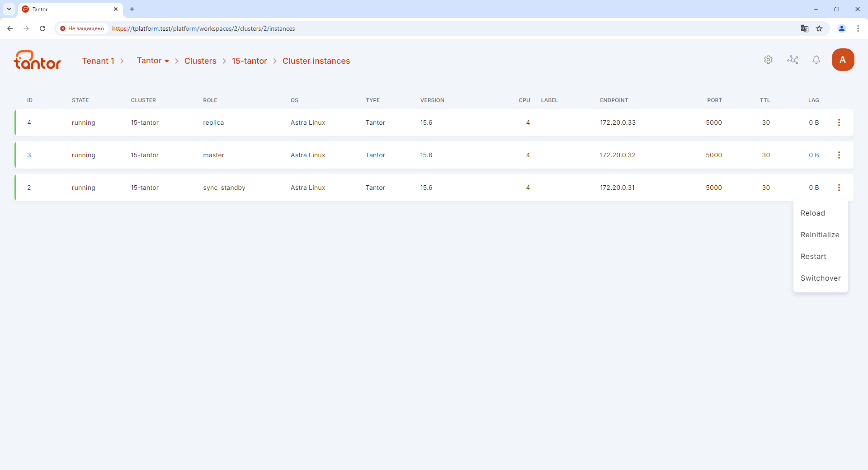Click the LAG column header
This screenshot has width=868, height=470.
pyautogui.click(x=814, y=100)
